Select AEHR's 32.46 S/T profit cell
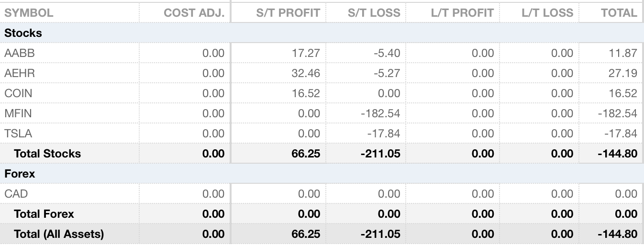The height and width of the screenshot is (246, 644). [x=306, y=73]
